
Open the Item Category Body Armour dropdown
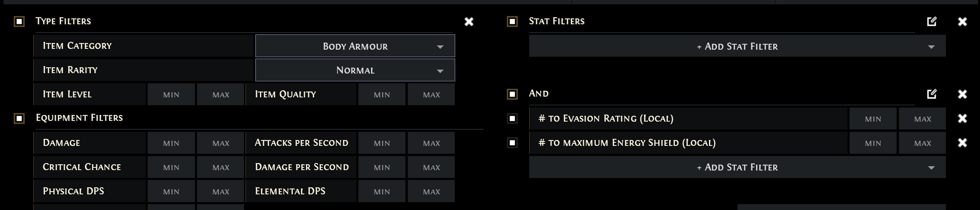[355, 46]
